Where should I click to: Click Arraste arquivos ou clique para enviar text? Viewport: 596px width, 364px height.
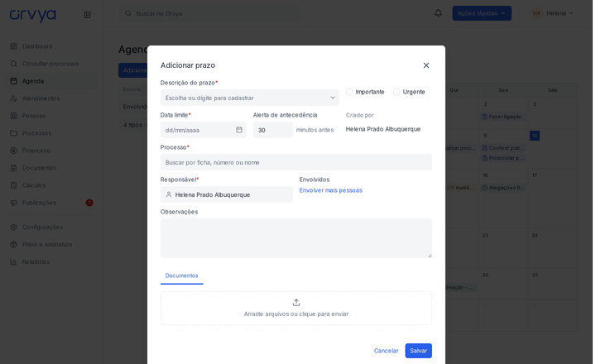click(296, 314)
